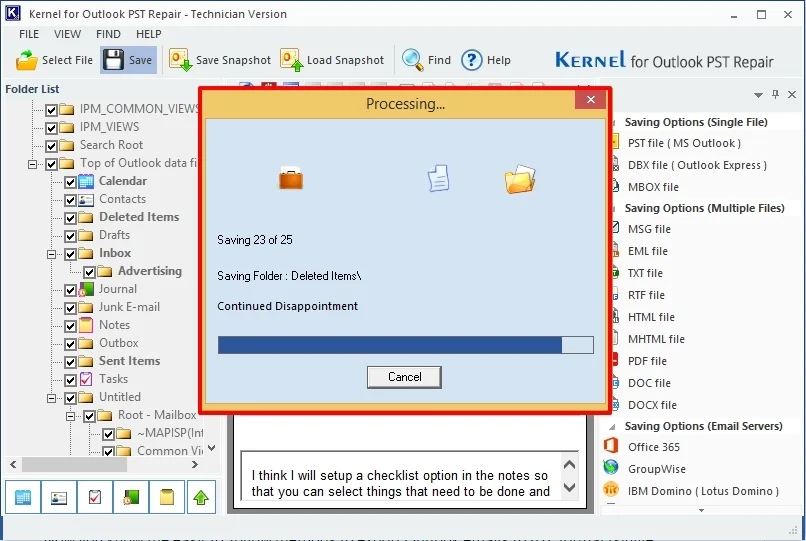Open the VIEW menu

click(x=68, y=34)
